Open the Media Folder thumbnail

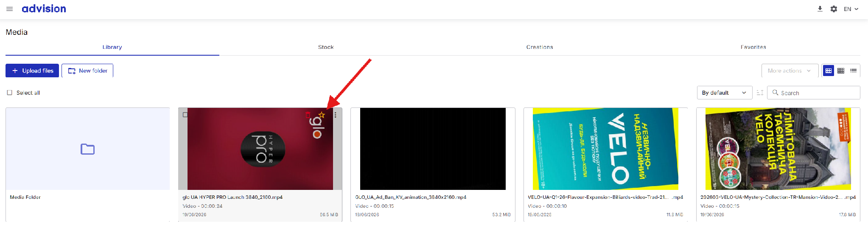click(x=88, y=149)
